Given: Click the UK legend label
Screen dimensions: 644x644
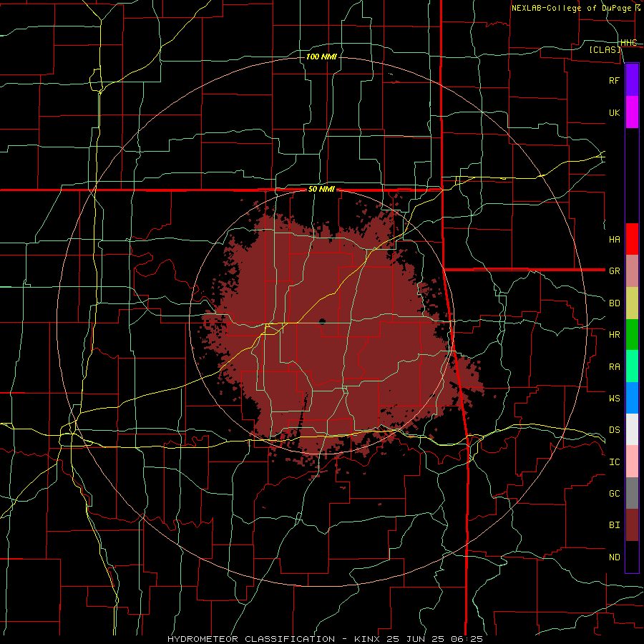Looking at the screenshot, I should 614,112.
